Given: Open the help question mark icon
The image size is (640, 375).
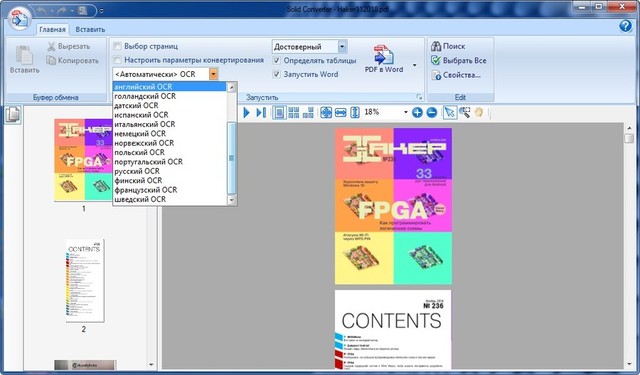Looking at the screenshot, I should (x=625, y=26).
